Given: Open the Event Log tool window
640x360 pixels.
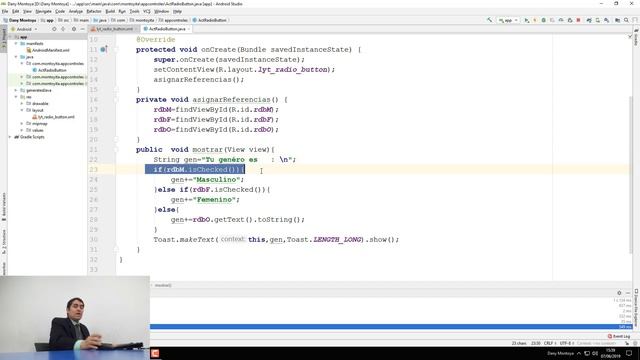Looking at the screenshot, I should [x=619, y=336].
